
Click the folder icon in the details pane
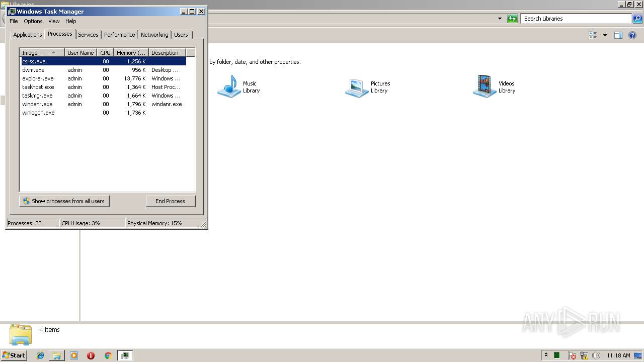pos(21,334)
